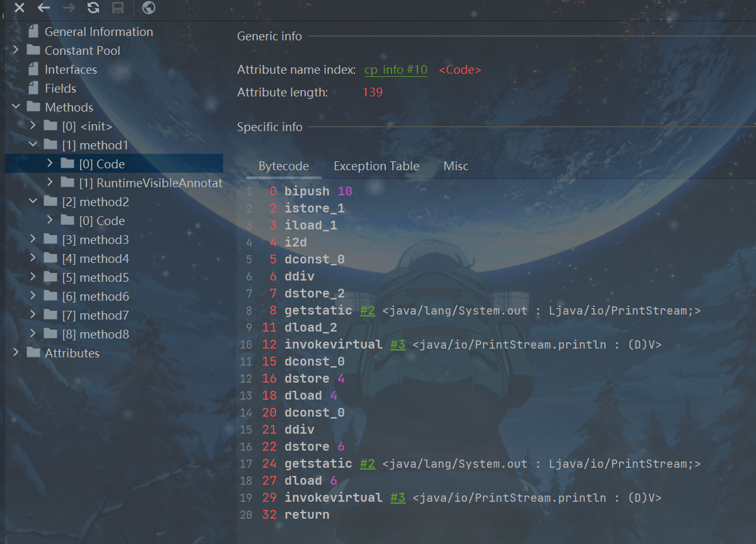Click the reload refresh icon
The image size is (756, 544).
pyautogui.click(x=93, y=8)
